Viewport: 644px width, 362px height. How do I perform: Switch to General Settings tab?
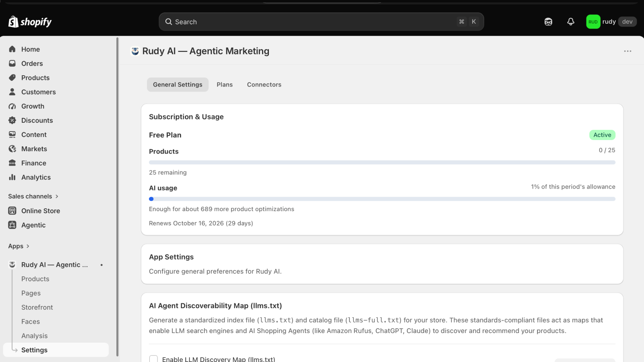pyautogui.click(x=178, y=84)
